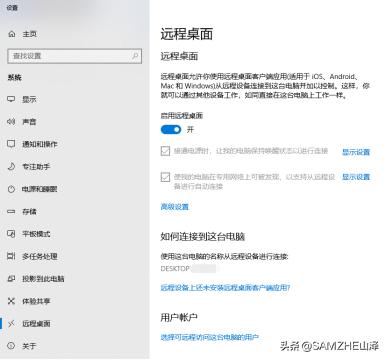The image size is (387, 360).
Task: Click the Storage (存储) drive icon
Action: 11,211
